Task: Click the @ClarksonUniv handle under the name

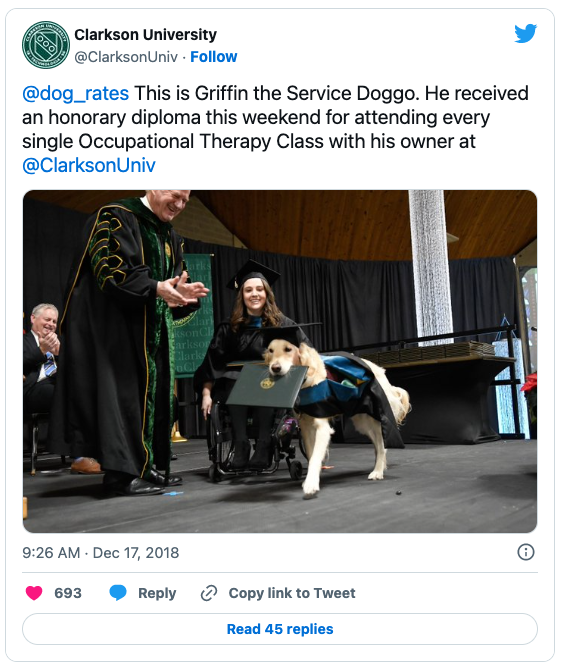Action: [x=126, y=57]
